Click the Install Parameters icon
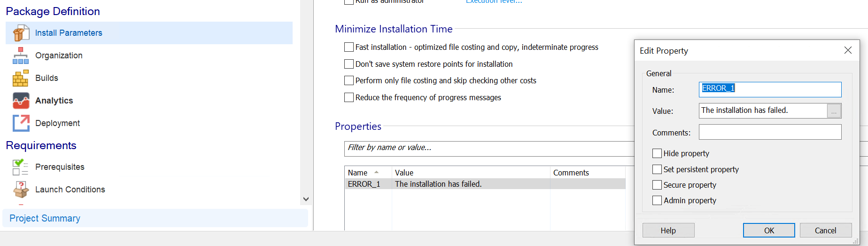 tap(21, 33)
